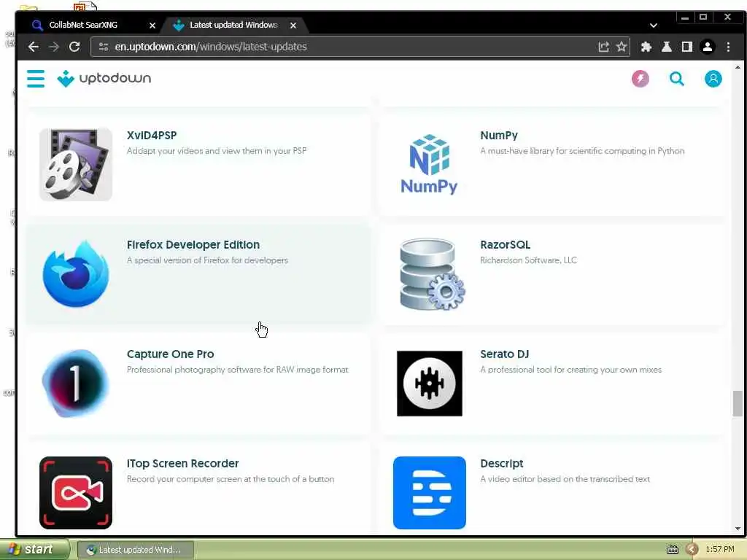Click the pink lightning bolt icon
The image size is (747, 560).
pos(640,79)
